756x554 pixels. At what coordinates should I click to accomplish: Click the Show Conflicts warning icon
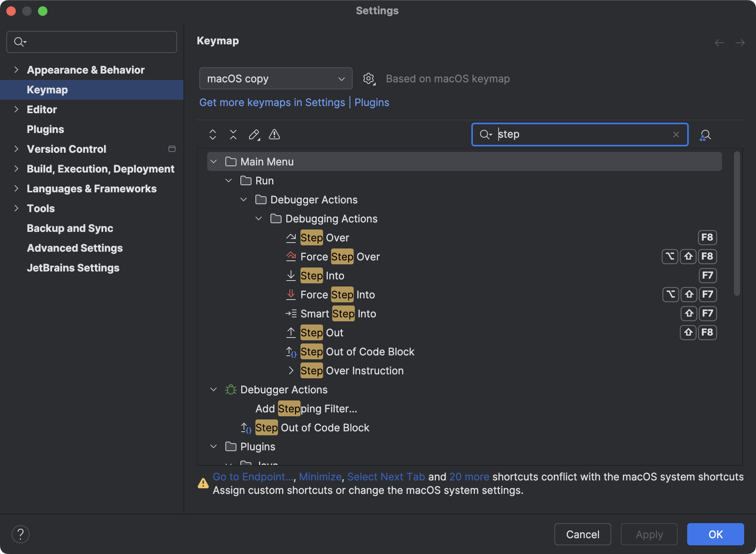(274, 135)
